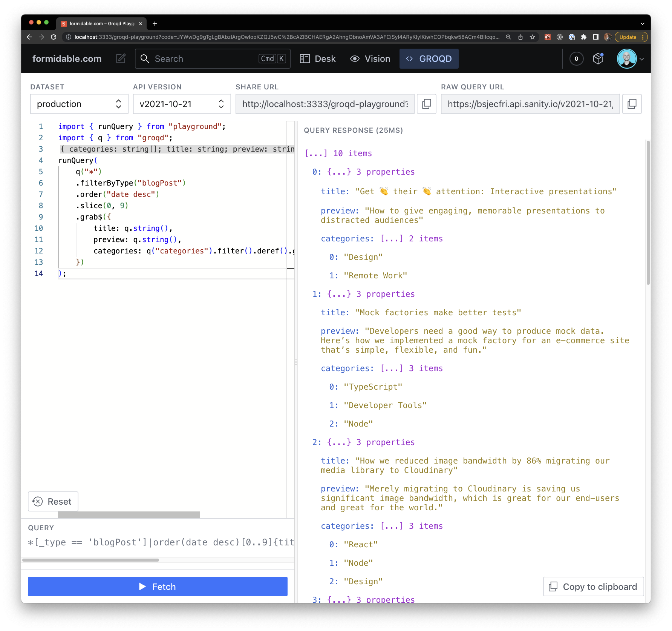
Task: Click the Reset button in the editor
Action: (53, 501)
